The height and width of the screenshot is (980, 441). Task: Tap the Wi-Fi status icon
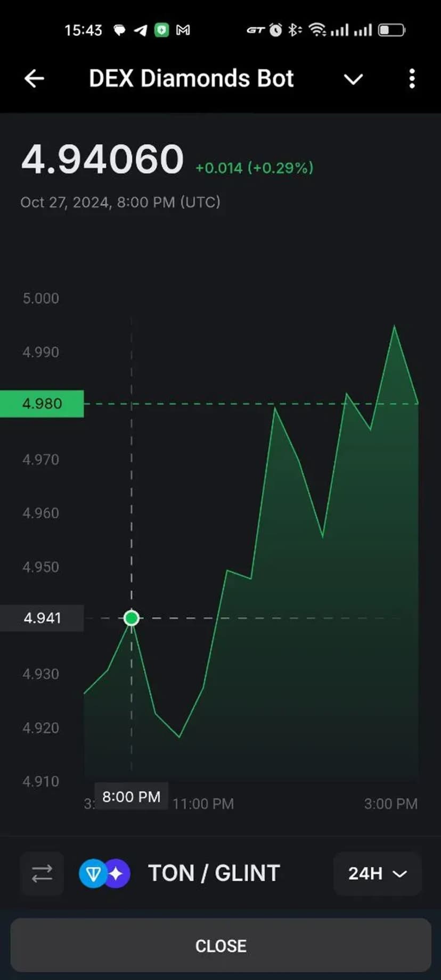[317, 30]
